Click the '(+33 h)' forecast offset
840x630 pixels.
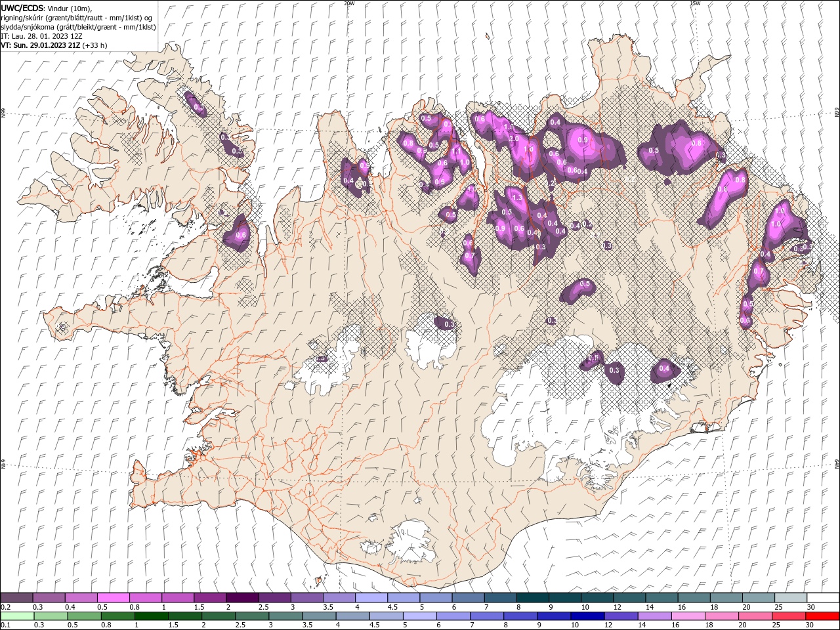pos(95,45)
